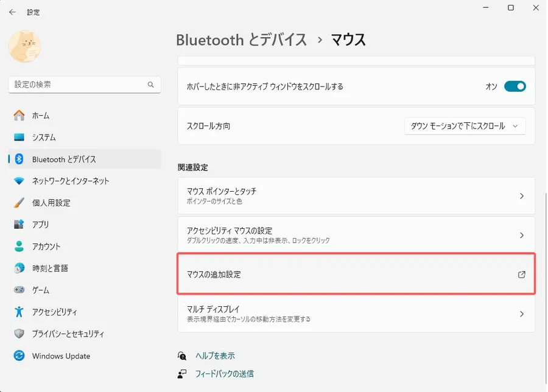Click the Accounts person icon
This screenshot has height=392, width=548.
coord(19,247)
